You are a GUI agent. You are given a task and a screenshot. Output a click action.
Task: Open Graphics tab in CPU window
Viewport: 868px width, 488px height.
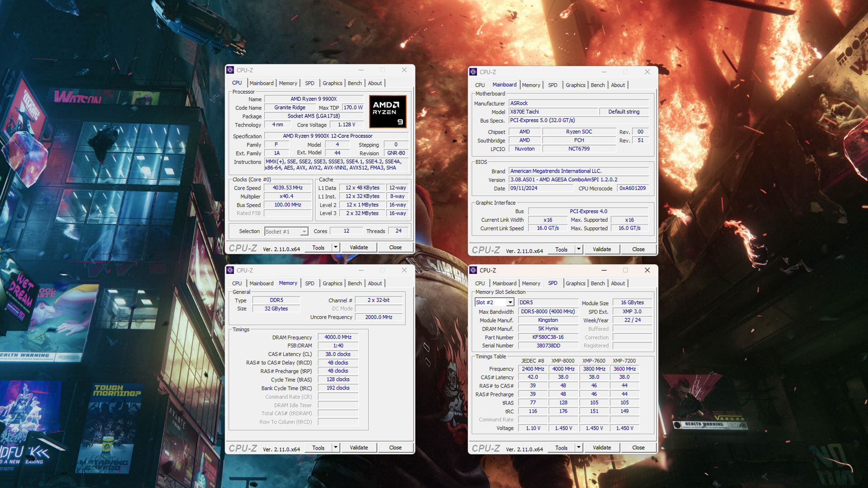332,83
